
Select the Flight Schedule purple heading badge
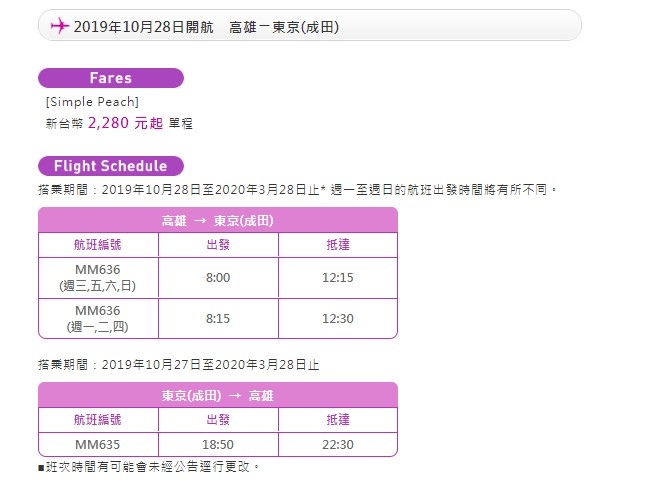point(111,166)
